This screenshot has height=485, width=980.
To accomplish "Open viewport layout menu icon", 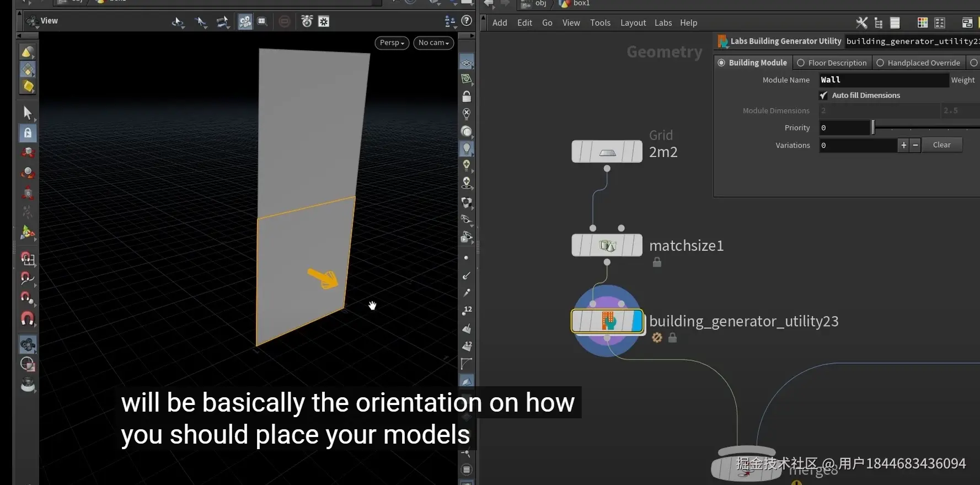I will 450,22.
